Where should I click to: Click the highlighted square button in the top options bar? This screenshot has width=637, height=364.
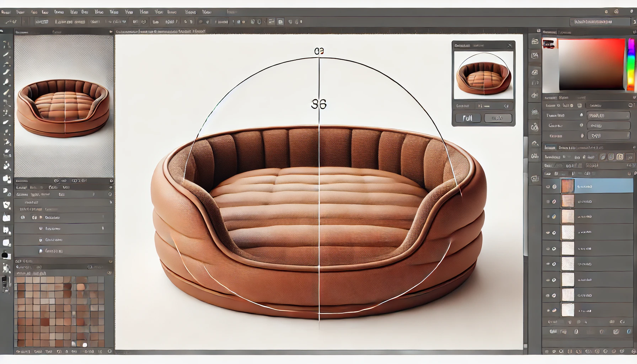point(280,22)
